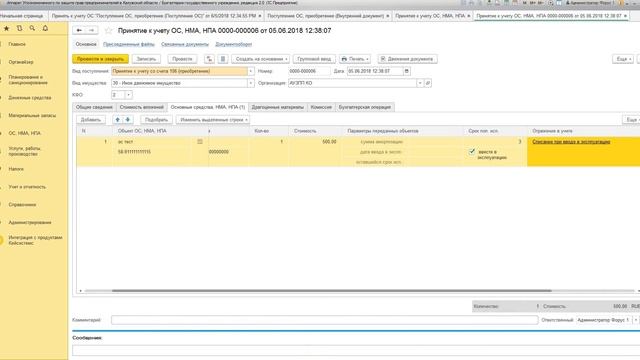Open Документооборот link
This screenshot has width=640, height=360.
233,44
